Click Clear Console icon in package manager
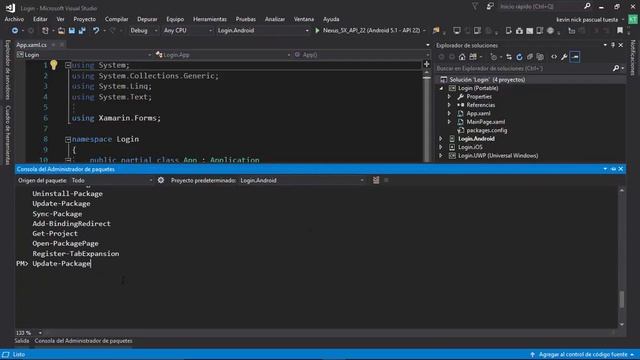 pos(376,180)
